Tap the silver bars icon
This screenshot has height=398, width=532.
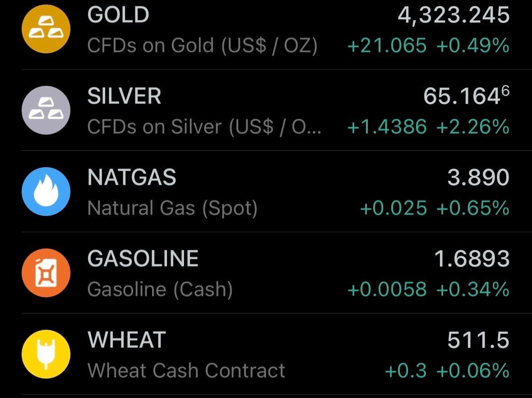coord(46,110)
